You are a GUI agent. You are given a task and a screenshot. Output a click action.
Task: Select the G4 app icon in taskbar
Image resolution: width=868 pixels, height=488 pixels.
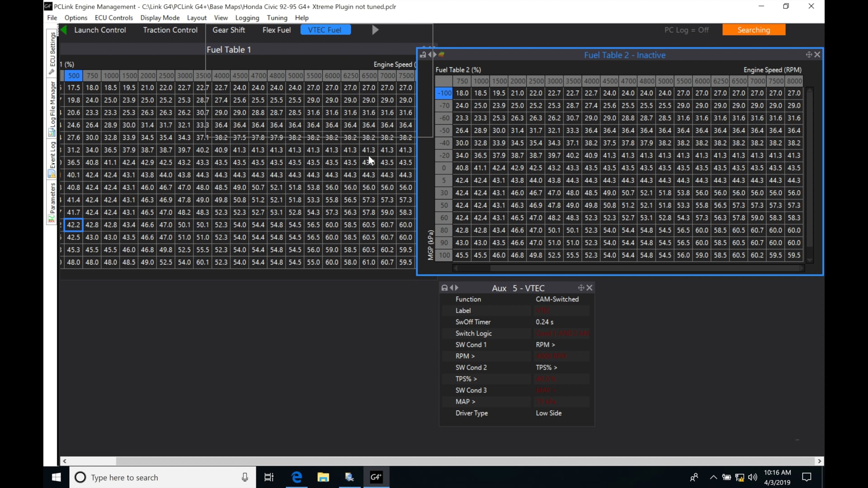[x=376, y=477]
